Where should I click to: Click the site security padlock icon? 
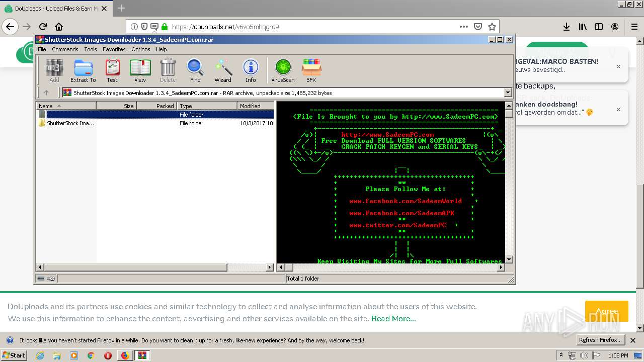pyautogui.click(x=164, y=27)
